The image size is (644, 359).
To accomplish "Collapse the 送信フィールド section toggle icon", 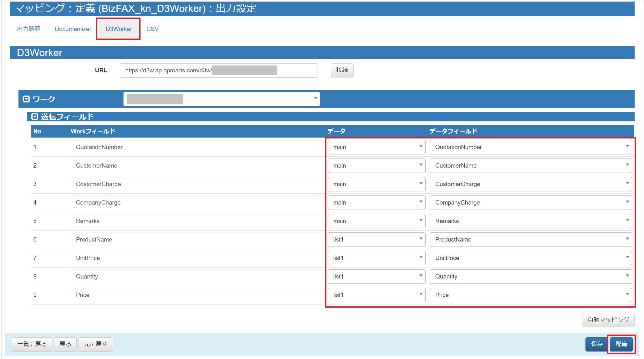I will click(x=35, y=117).
